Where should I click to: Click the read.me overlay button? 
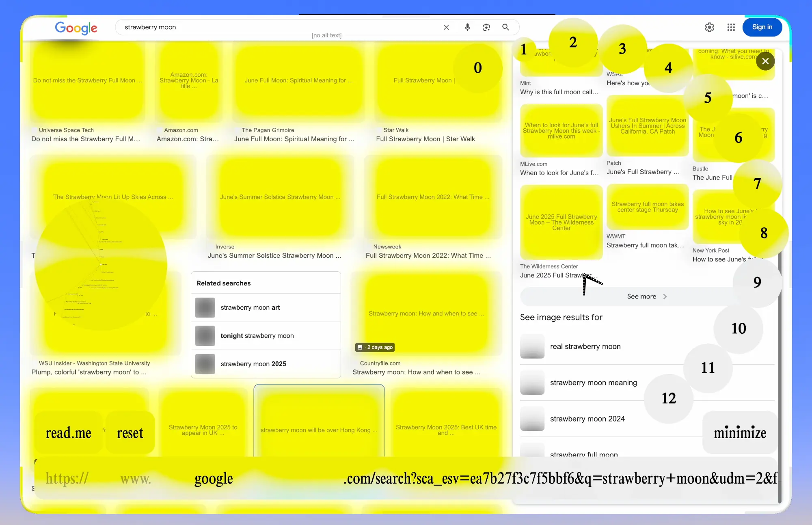[68, 433]
